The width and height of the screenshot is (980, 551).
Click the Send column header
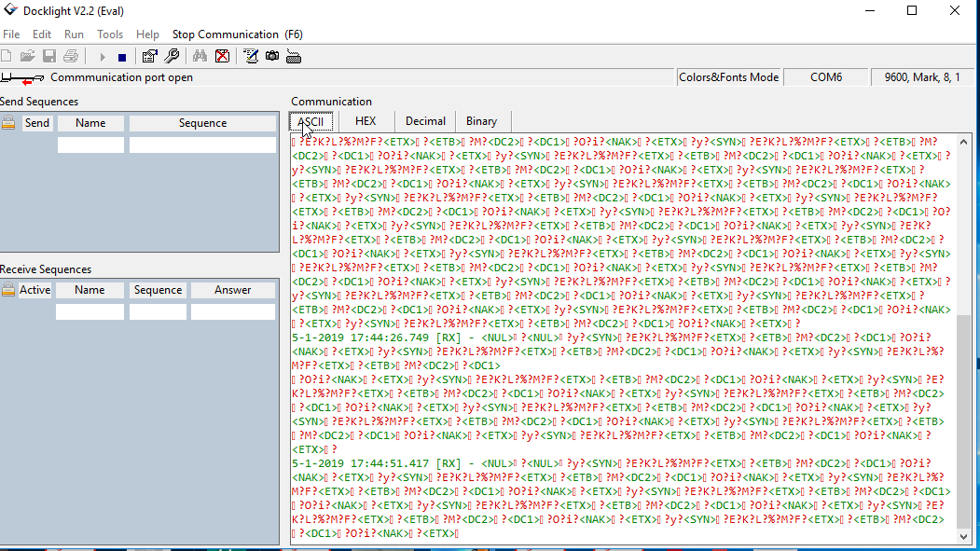(x=37, y=123)
